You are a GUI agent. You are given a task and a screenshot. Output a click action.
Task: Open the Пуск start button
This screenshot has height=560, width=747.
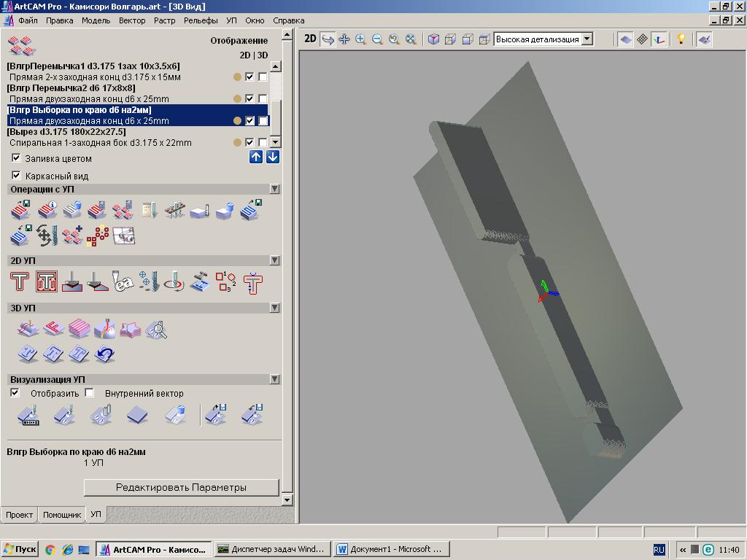click(x=20, y=549)
